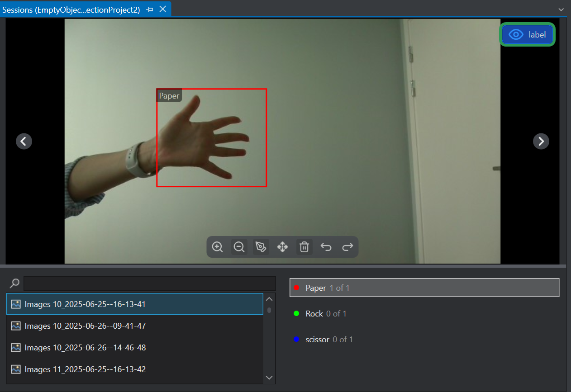
Task: Click the image icon beside Images 10_2025-06-25--16-13-41
Action: tap(16, 304)
